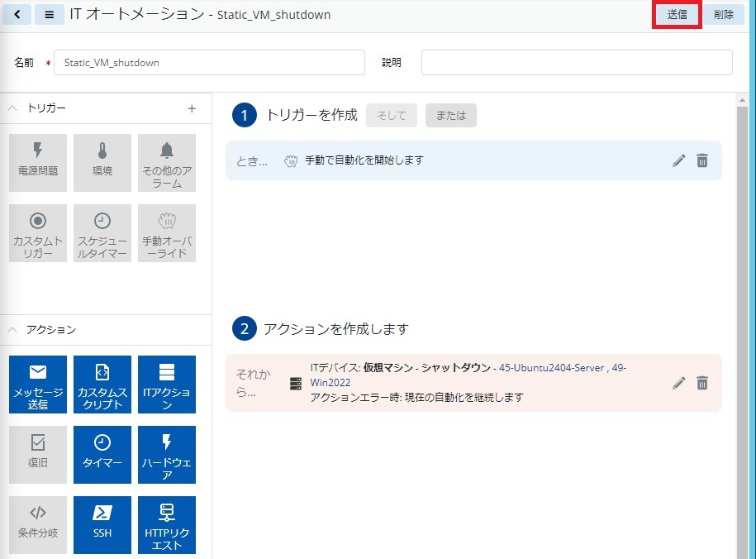Screen dimensions: 756x559
Task: Delete the VM shutdown action
Action: click(702, 384)
